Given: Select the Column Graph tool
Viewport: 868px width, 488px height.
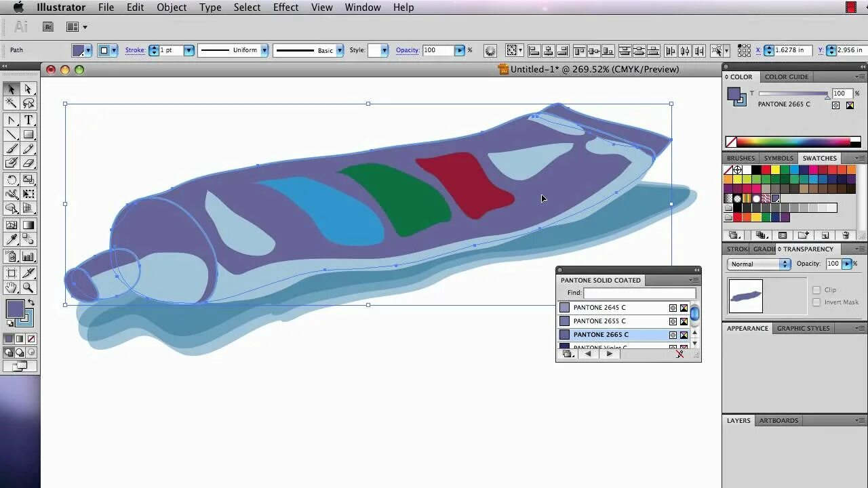Looking at the screenshot, I should tap(28, 257).
